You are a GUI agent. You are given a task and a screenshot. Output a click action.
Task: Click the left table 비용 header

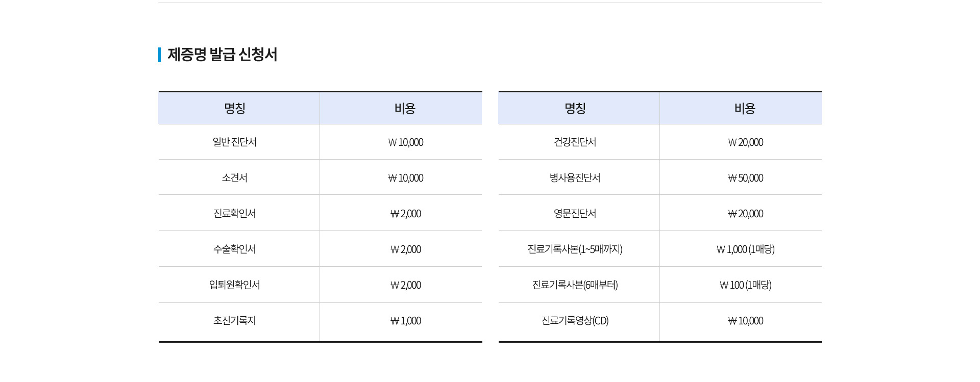[405, 108]
